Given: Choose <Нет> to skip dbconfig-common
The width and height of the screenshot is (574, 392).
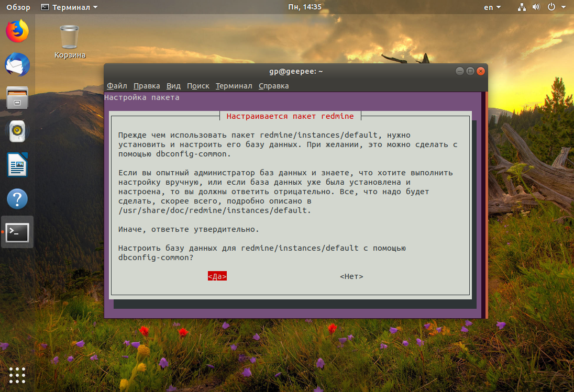Looking at the screenshot, I should 351,276.
